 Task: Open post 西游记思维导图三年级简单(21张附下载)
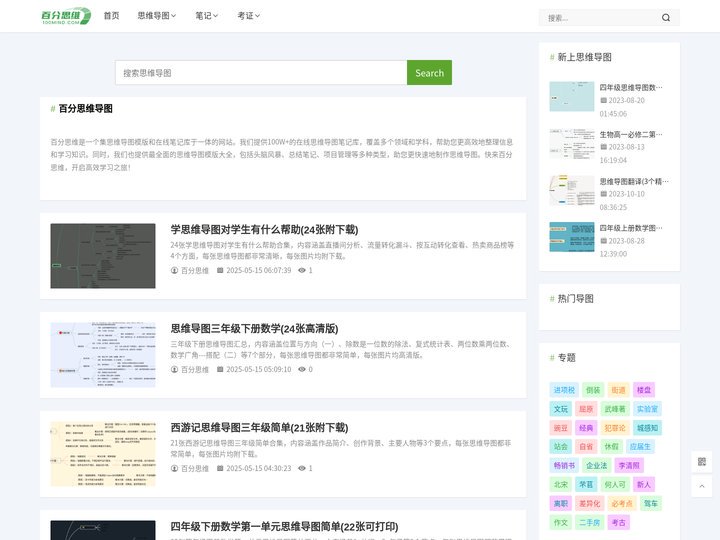(x=259, y=428)
